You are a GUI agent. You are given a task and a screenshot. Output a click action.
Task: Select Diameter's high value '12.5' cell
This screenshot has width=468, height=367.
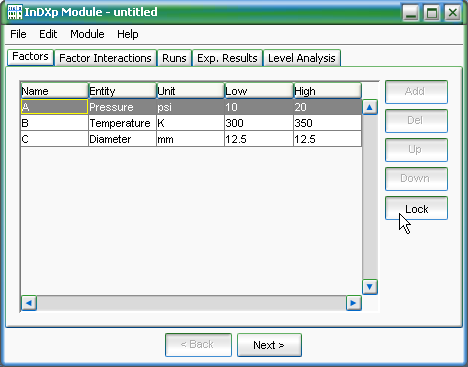pos(327,139)
